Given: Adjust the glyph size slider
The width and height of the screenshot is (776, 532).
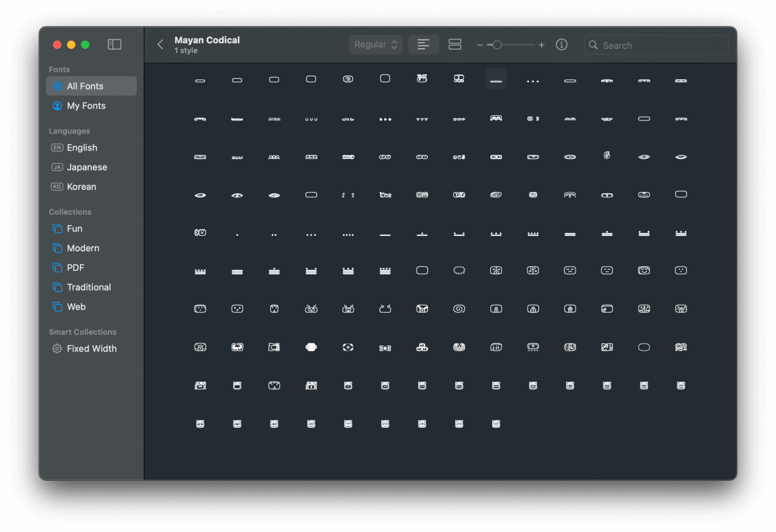Looking at the screenshot, I should pyautogui.click(x=497, y=45).
